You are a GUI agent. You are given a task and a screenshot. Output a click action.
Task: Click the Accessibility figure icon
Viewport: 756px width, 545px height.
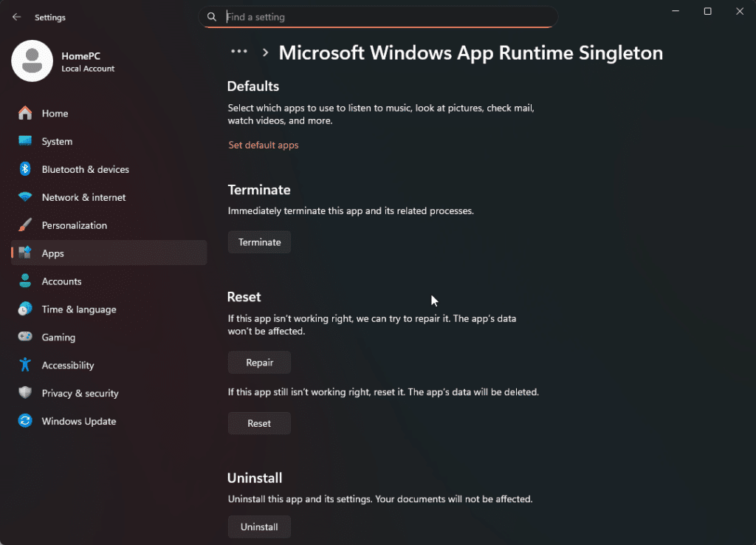point(25,365)
